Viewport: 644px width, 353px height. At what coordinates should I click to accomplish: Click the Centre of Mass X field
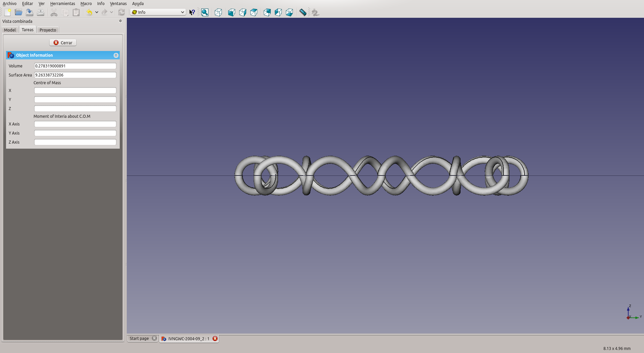pyautogui.click(x=75, y=91)
